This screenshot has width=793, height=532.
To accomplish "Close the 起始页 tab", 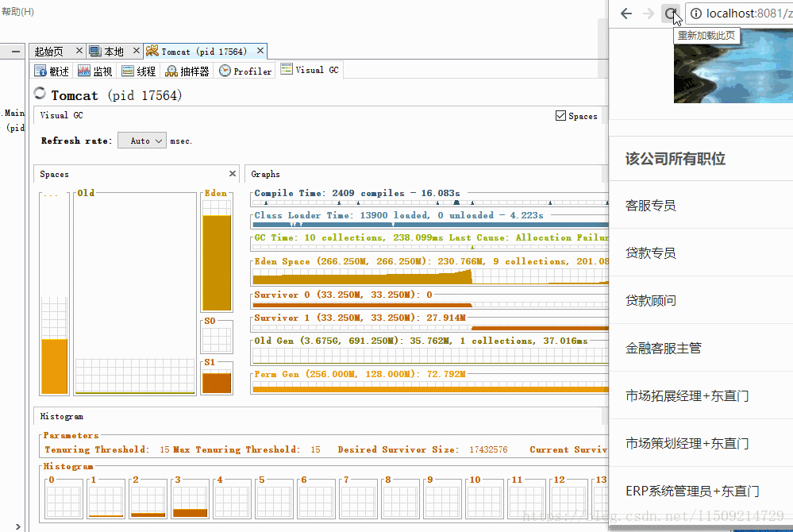I will click(x=79, y=51).
